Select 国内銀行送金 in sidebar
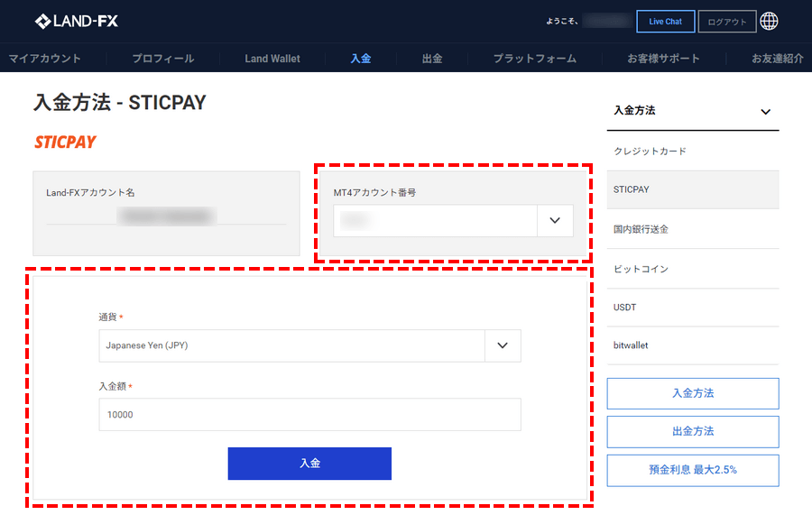Screen dimensions: 812x515 [x=693, y=229]
